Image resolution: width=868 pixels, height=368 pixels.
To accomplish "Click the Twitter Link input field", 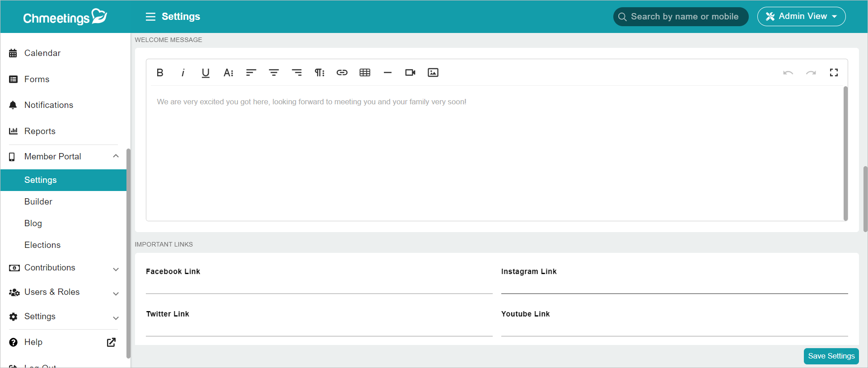I will (x=319, y=329).
